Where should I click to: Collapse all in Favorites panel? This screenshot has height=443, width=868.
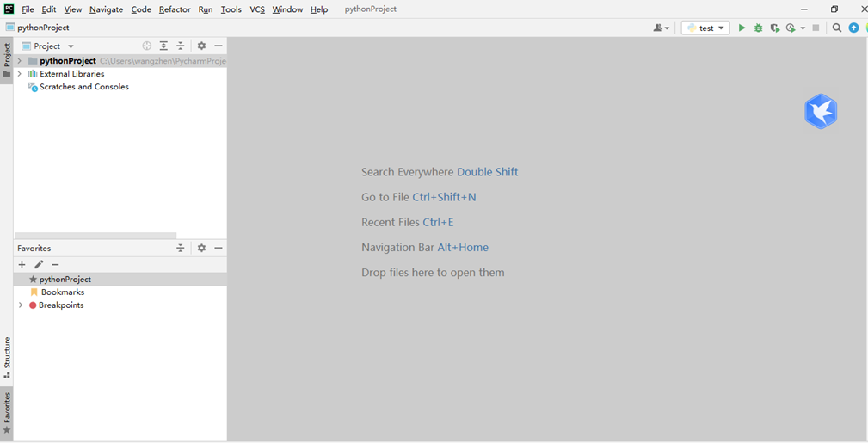coord(181,248)
